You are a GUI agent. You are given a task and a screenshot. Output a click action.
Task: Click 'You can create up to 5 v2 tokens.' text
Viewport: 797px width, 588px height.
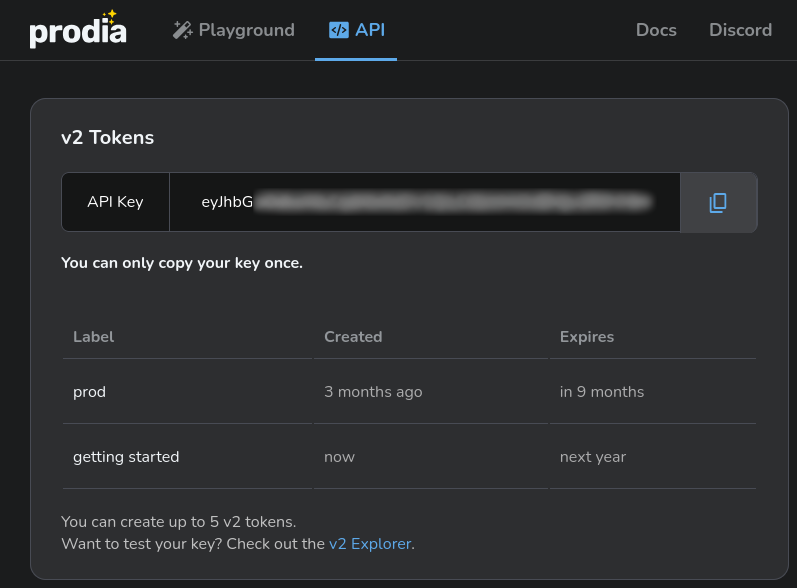[x=178, y=522]
